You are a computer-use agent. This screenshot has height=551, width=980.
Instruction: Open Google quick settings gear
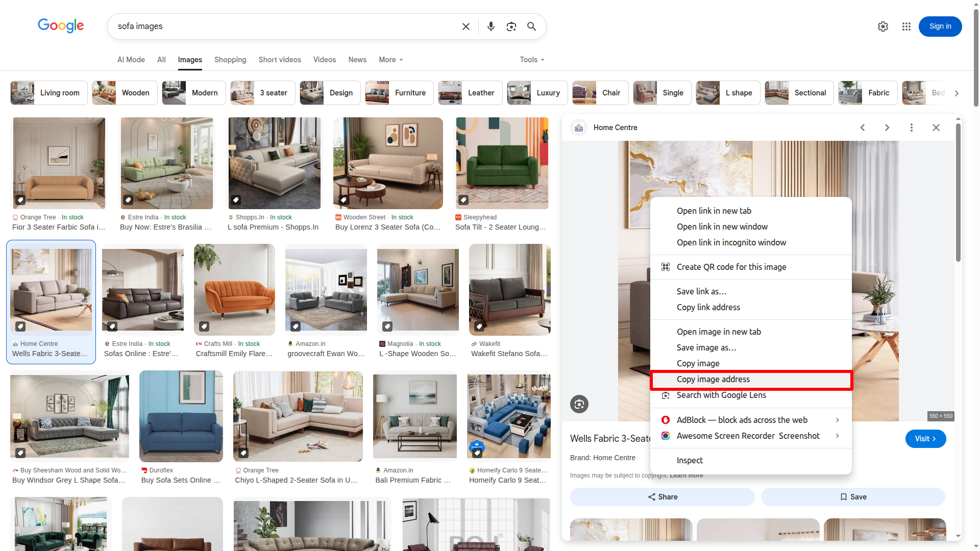click(883, 27)
